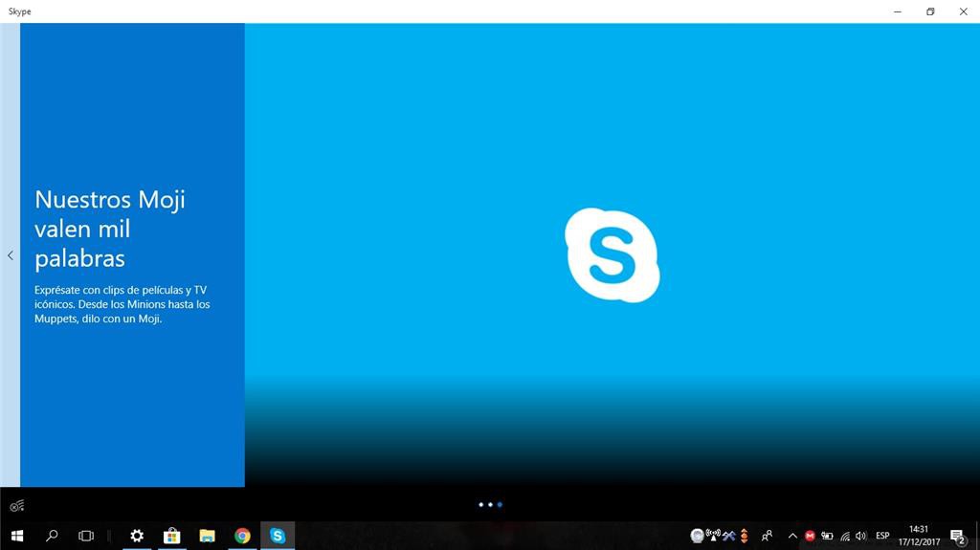Minimize the Skype window
980x550 pixels.
click(x=898, y=11)
